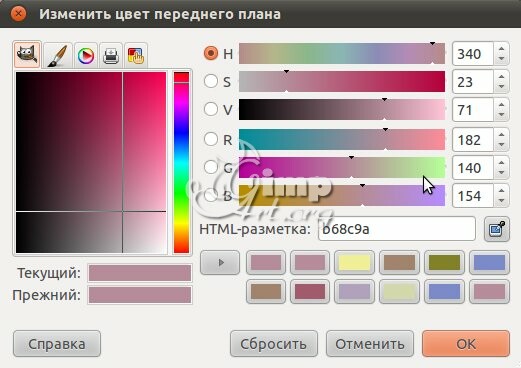Viewport: 521px width, 368px height.
Task: Click the B blue channel slider
Action: (x=342, y=196)
